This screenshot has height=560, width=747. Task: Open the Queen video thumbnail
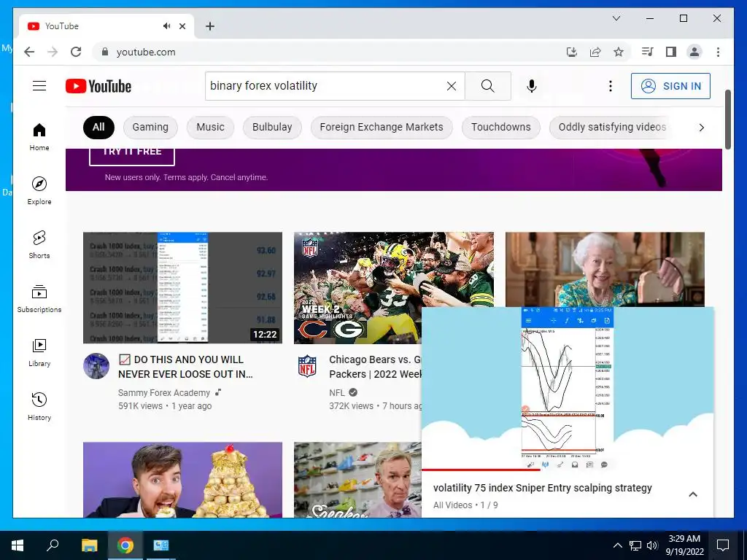[x=605, y=270]
